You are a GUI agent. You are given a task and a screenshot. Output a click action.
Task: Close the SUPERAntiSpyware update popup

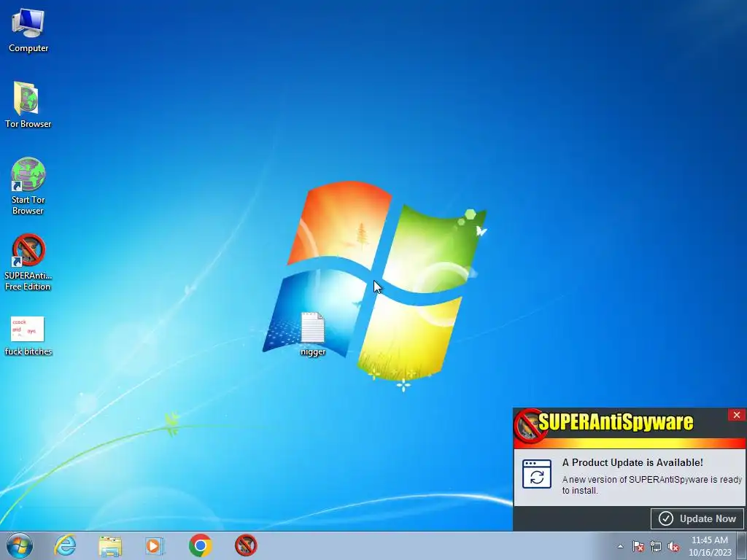tap(737, 415)
